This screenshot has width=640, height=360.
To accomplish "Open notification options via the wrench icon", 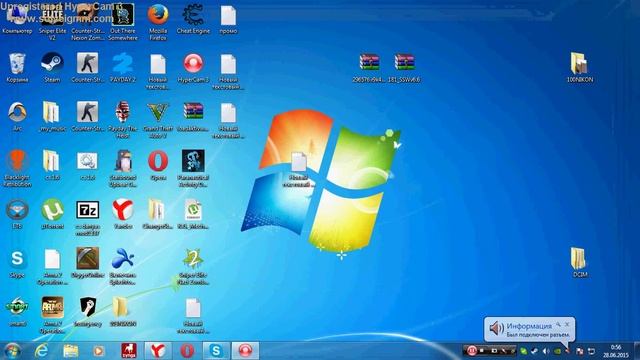I will [558, 324].
